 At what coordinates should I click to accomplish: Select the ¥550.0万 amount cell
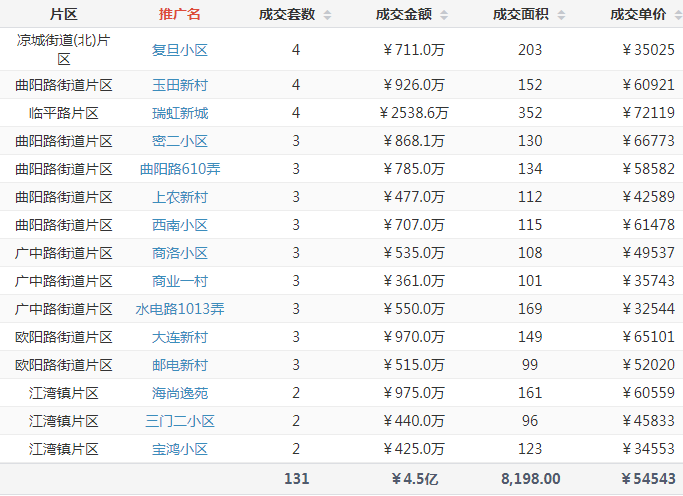pos(414,309)
